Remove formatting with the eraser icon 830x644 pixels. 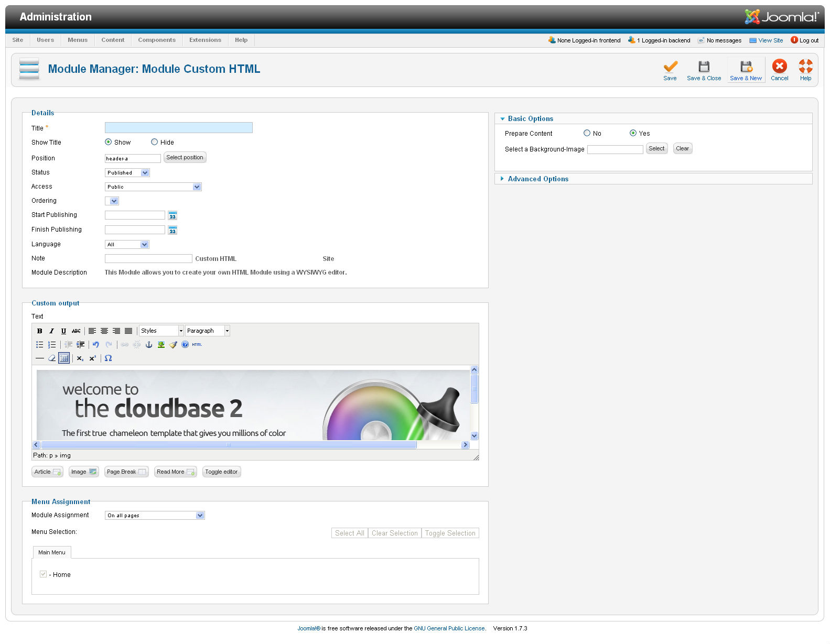51,358
